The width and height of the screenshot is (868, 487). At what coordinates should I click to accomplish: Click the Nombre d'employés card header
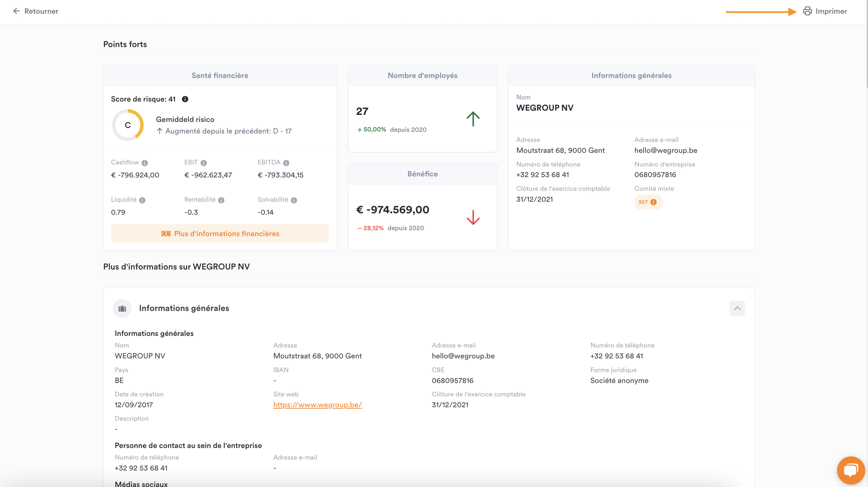422,76
